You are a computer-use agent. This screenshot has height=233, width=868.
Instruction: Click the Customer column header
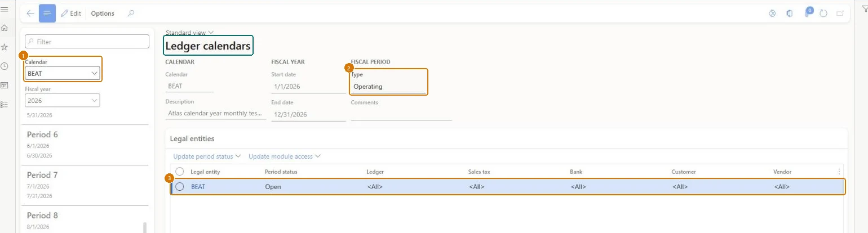click(x=684, y=172)
